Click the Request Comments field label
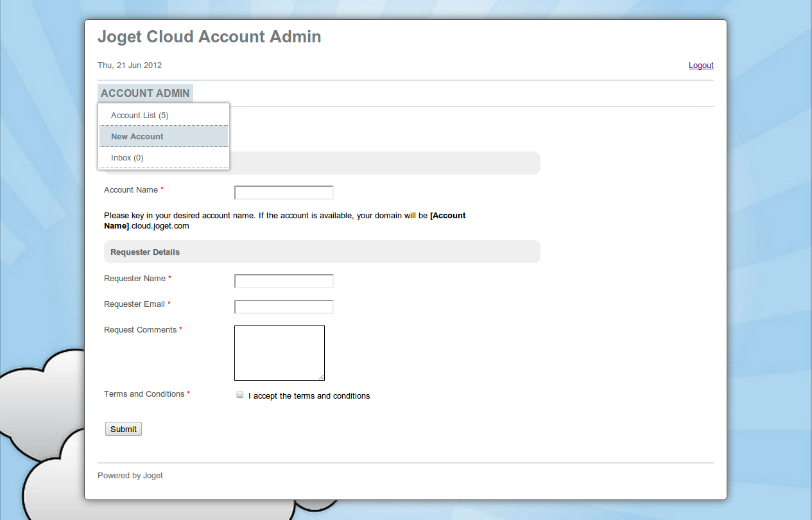This screenshot has width=812, height=520. point(140,330)
